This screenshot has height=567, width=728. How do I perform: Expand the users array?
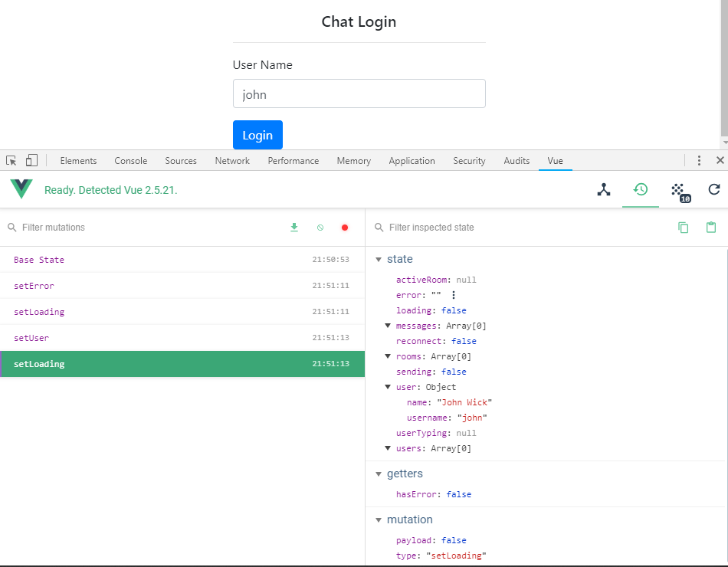pyautogui.click(x=388, y=448)
